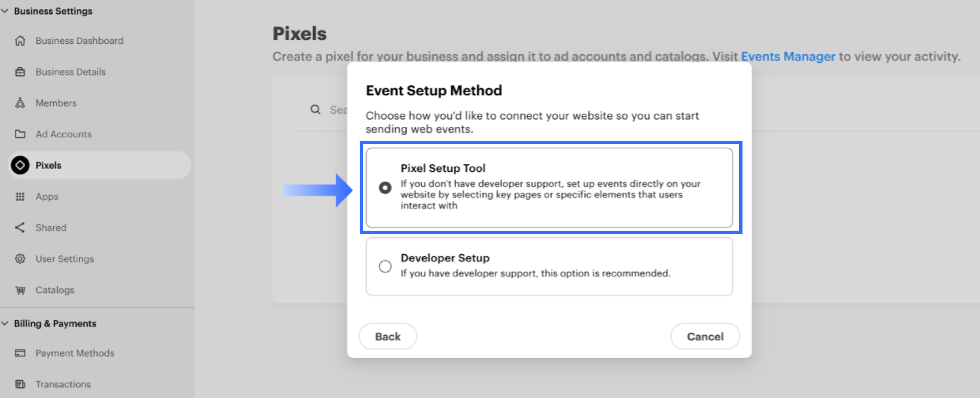Click the Business Dashboard home icon
The height and width of the screenshot is (398, 980).
20,41
